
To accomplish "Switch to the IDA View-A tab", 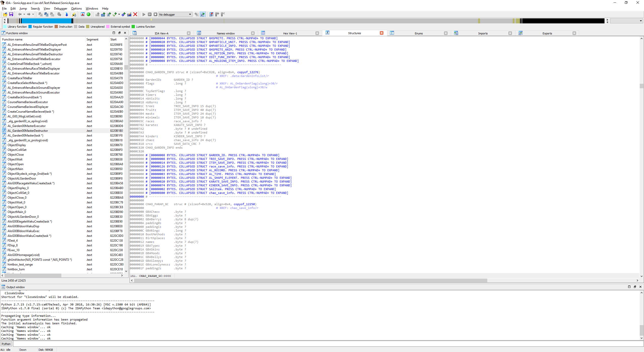I will click(x=162, y=33).
